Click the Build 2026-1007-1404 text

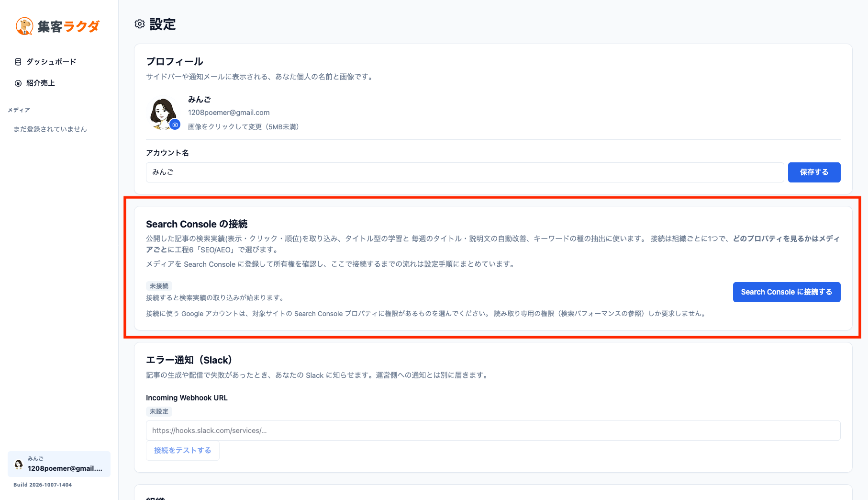(x=43, y=485)
